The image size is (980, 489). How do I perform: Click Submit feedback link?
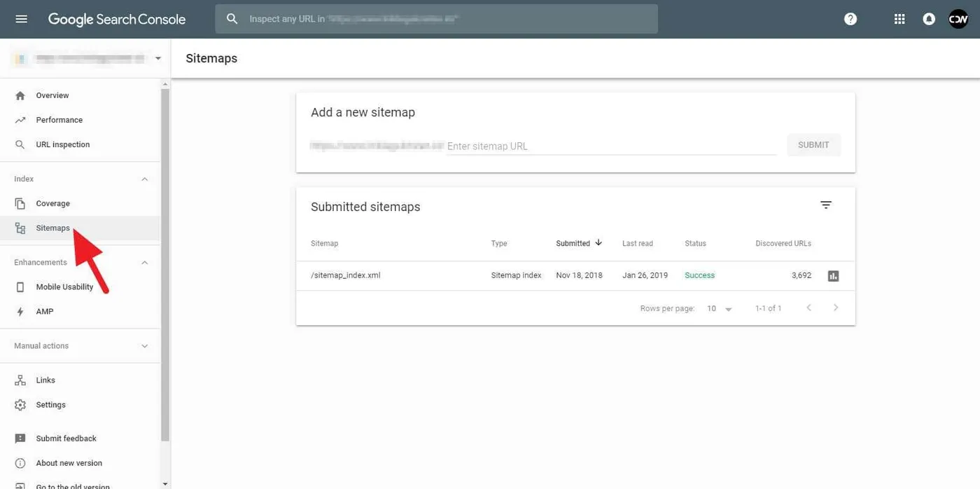coord(66,439)
